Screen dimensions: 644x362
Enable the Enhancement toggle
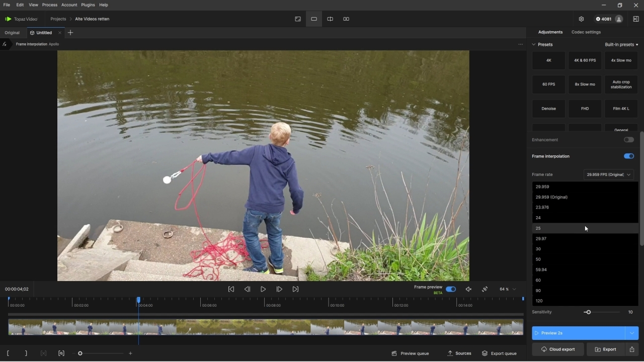pos(628,140)
